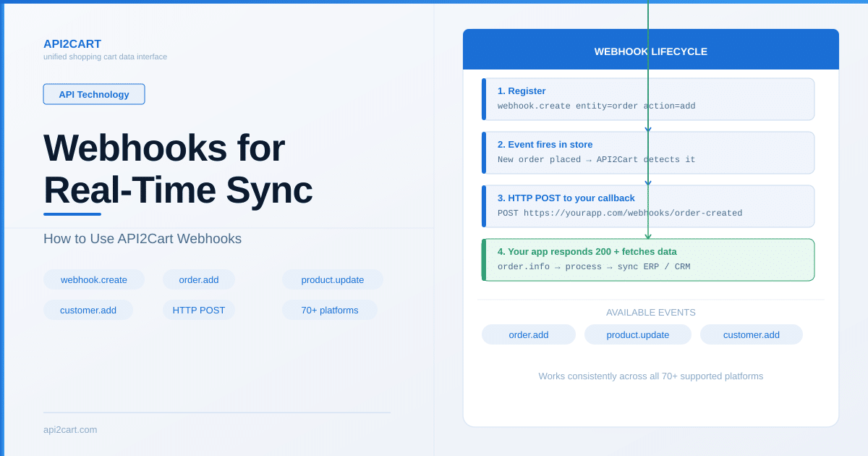The height and width of the screenshot is (456, 868).
Task: Open the api2cart.com link
Action: 70,429
